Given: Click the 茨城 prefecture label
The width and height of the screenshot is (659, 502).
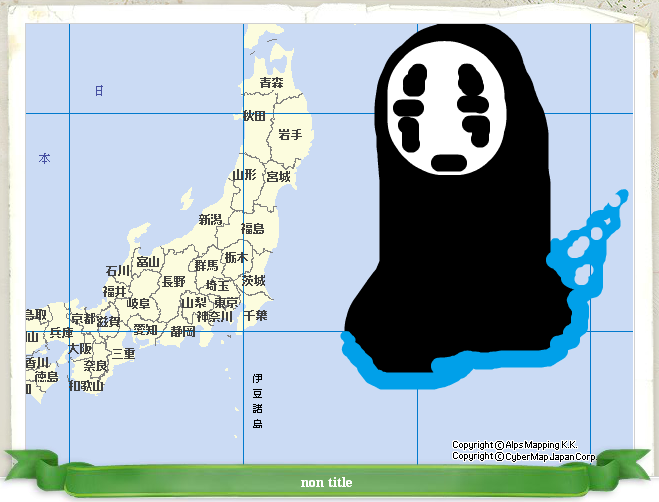Looking at the screenshot, I should click(254, 280).
